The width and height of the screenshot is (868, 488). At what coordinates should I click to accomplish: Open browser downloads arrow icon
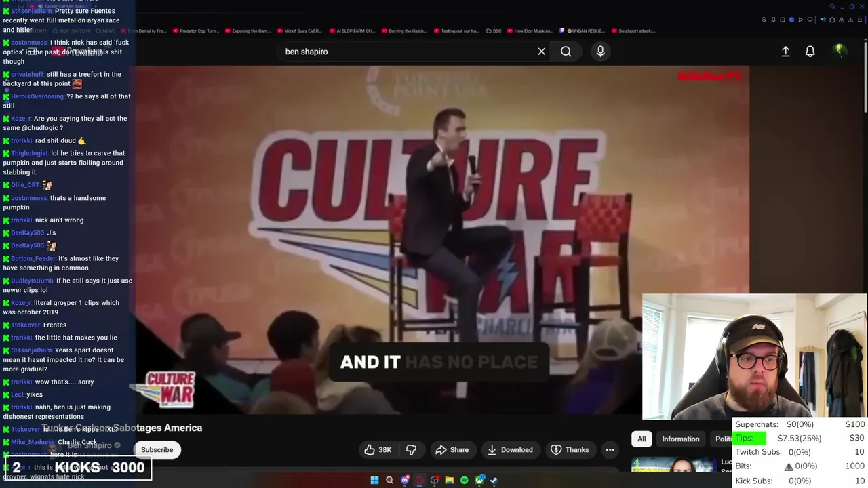(850, 20)
